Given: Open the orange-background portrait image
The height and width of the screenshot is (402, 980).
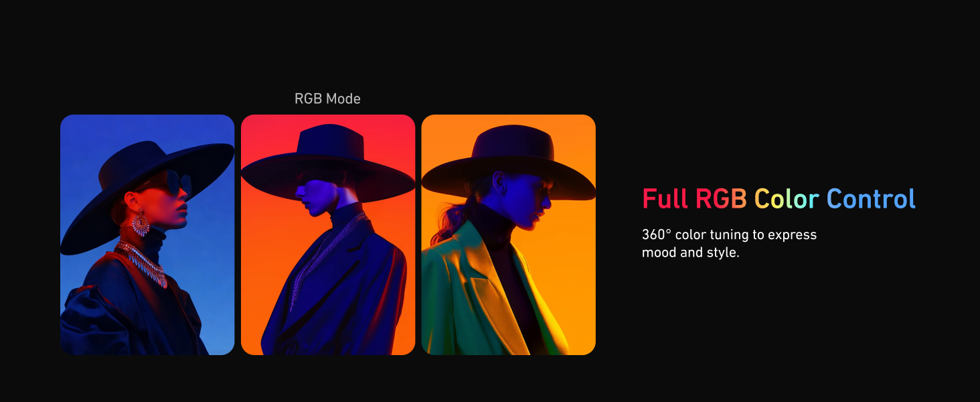Looking at the screenshot, I should [509, 234].
